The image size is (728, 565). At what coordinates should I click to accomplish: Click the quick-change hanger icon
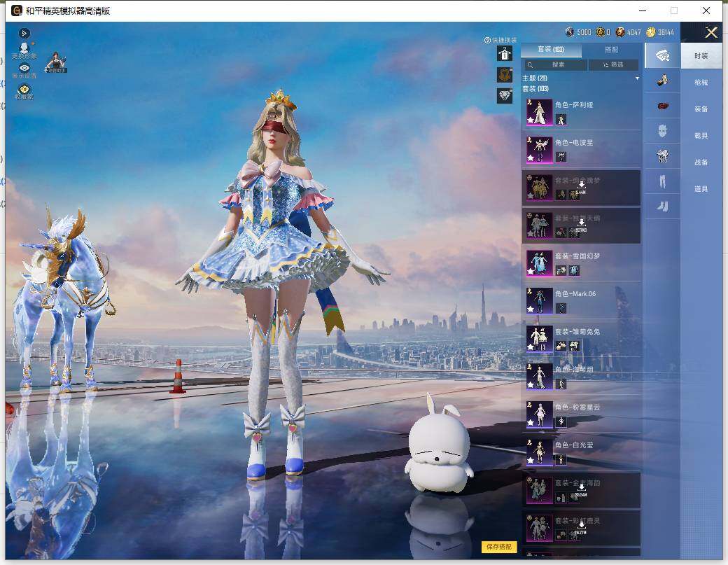coord(505,53)
